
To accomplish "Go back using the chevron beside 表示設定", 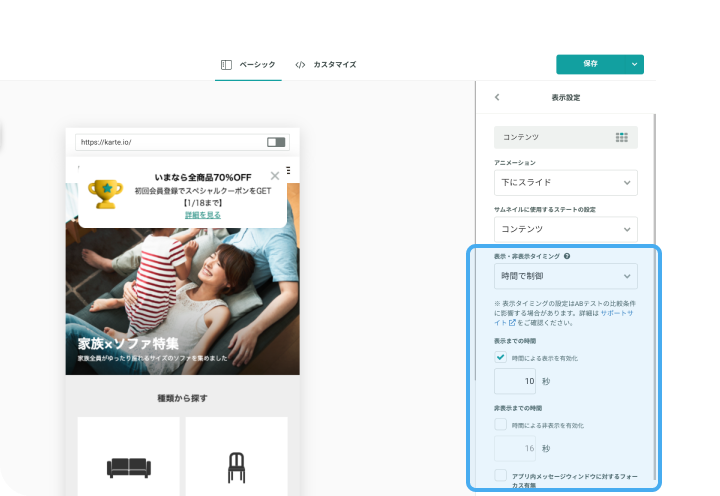I will pyautogui.click(x=497, y=97).
